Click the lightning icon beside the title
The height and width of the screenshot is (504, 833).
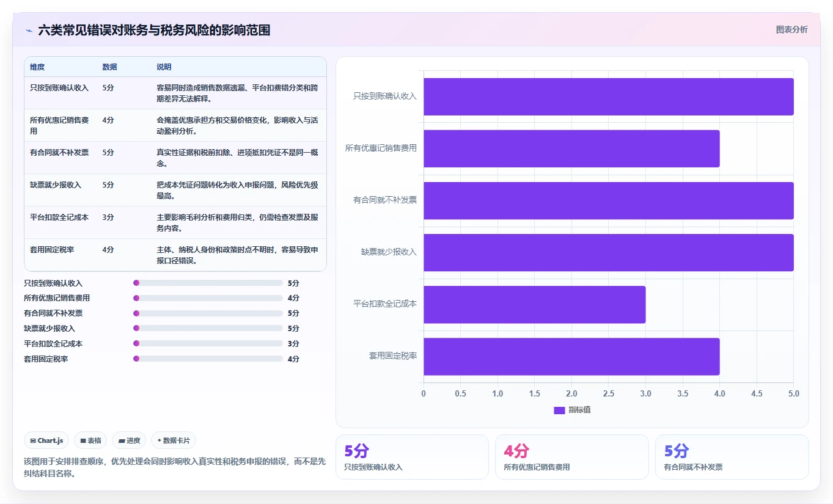pyautogui.click(x=29, y=30)
